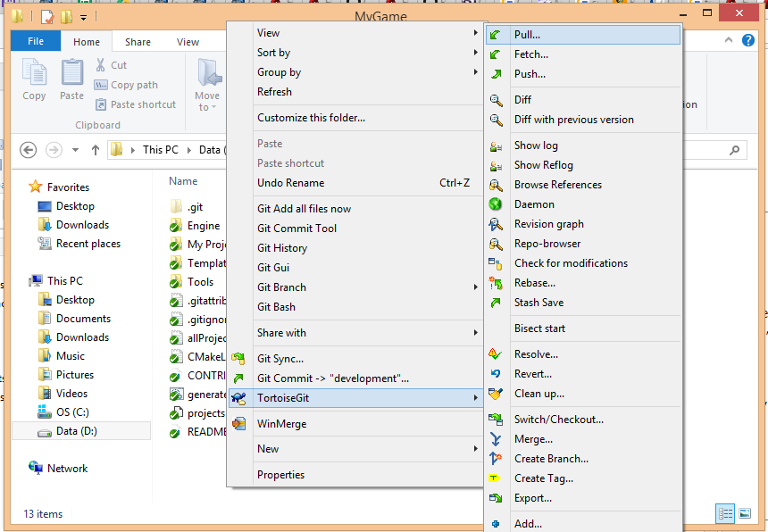Click the blue Revert arrow icon
Viewport: 768px width, 532px height.
click(x=496, y=373)
